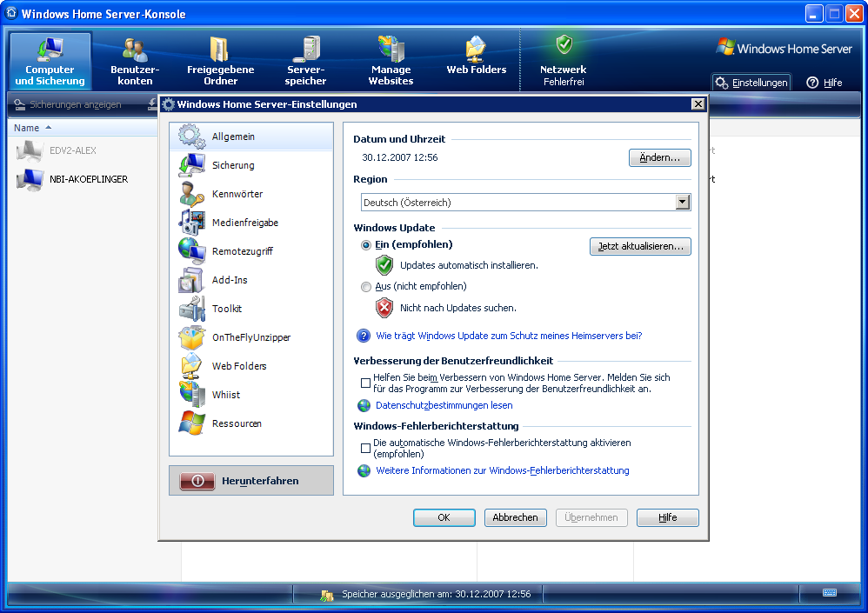Image resolution: width=868 pixels, height=613 pixels.
Task: Click Einstellungen button in console header
Action: (x=751, y=83)
